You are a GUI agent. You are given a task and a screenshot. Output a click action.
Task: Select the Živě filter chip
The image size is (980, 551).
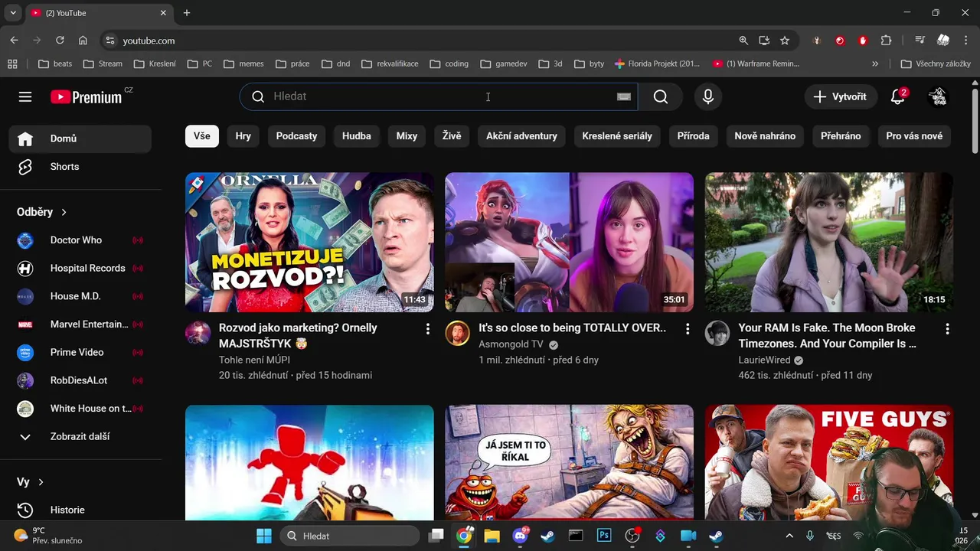(x=452, y=136)
